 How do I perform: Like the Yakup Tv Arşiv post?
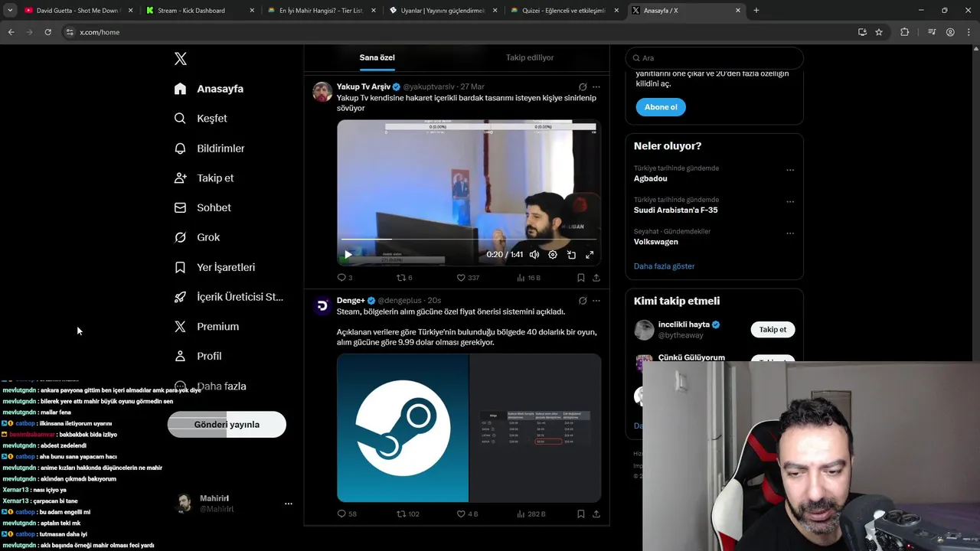click(x=467, y=278)
